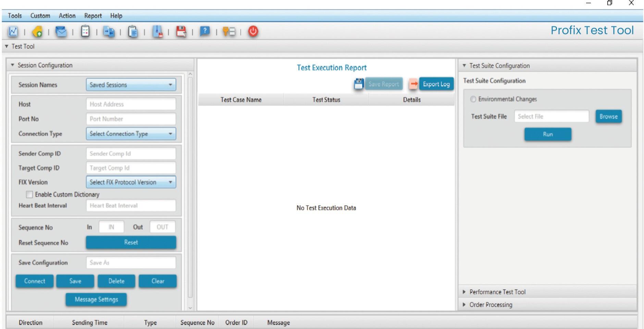Open the Select FIX Protocol Version dropdown
This screenshot has height=329, width=644.
(131, 182)
